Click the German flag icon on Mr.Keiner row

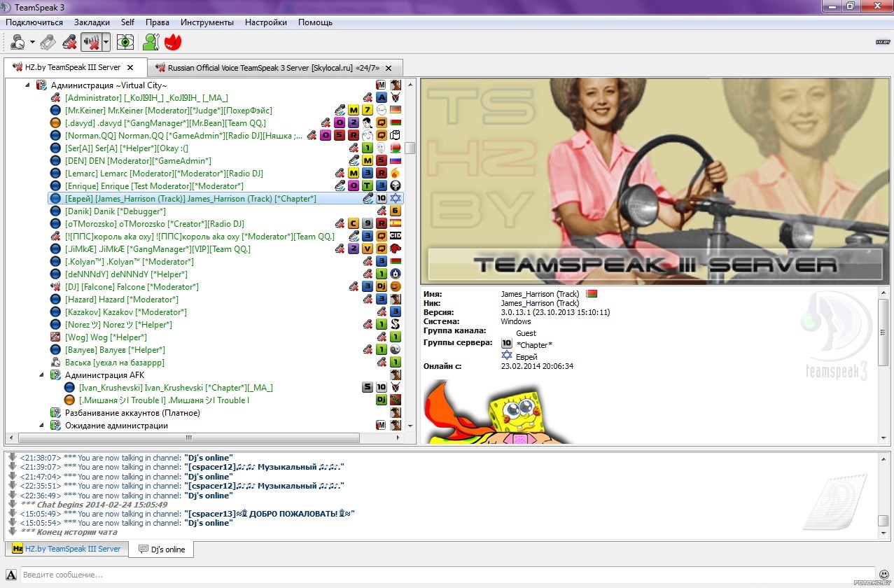pyautogui.click(x=396, y=111)
